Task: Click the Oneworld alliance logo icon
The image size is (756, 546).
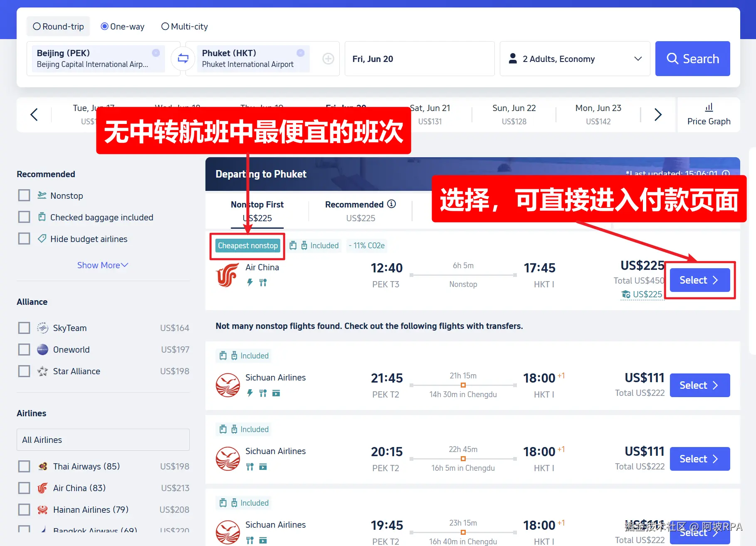Action: tap(42, 349)
